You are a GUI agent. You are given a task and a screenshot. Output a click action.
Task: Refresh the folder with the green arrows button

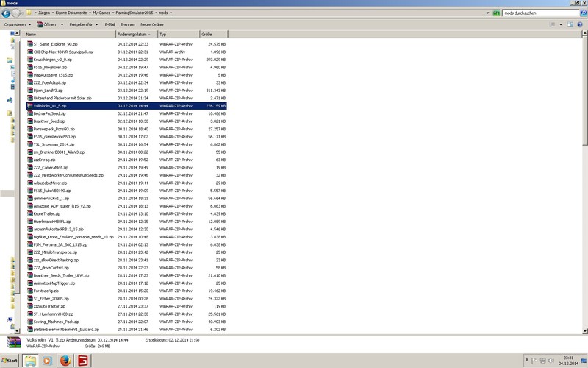(x=496, y=13)
